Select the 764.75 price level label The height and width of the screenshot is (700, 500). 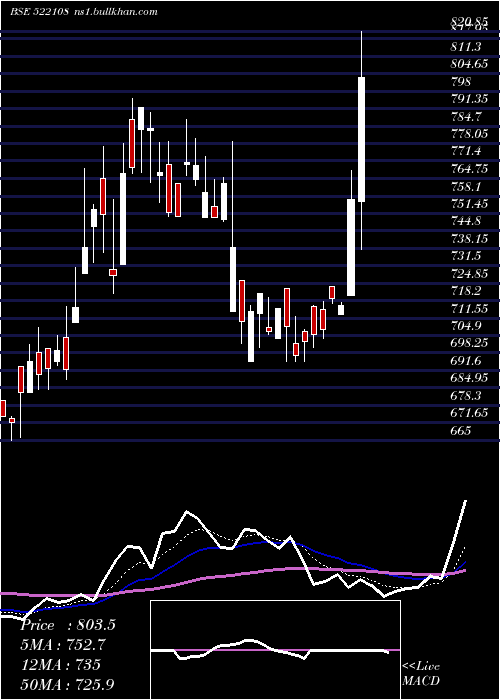[x=469, y=169]
